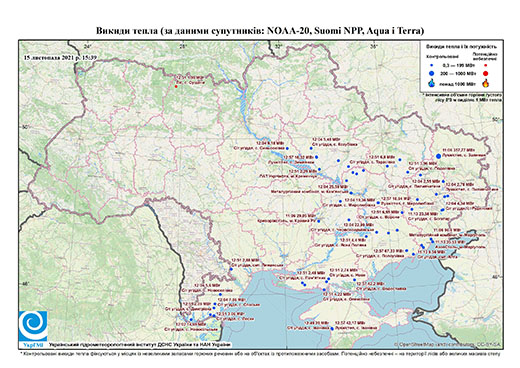Select the 9.18 MW marker near Dnipro river
The image size is (520, 368).
[x=287, y=148]
